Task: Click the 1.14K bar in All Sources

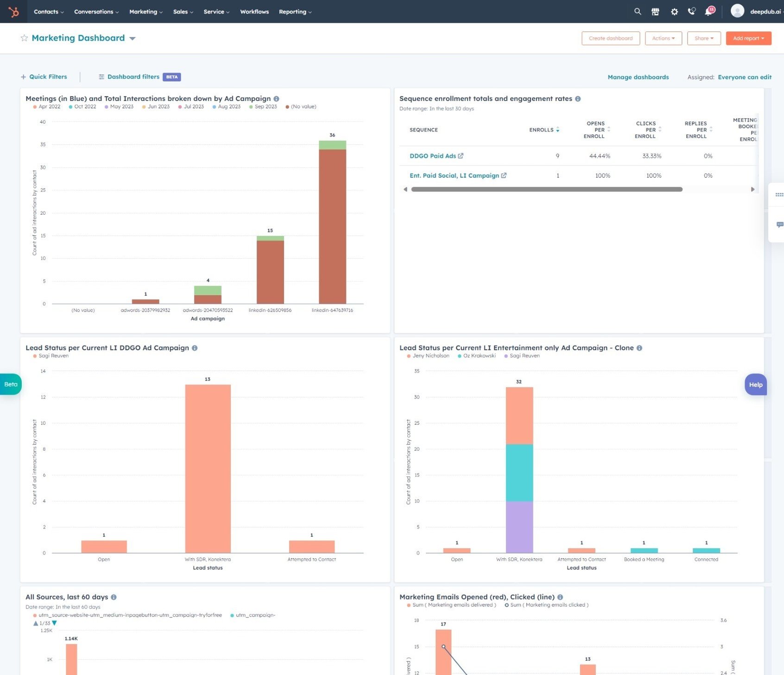Action: (71, 659)
